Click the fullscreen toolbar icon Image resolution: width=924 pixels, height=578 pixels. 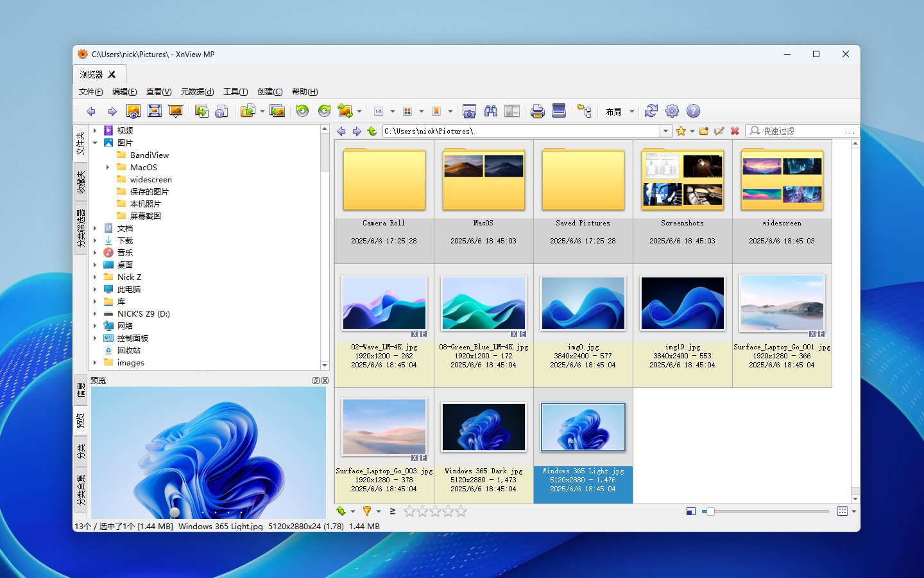[x=155, y=111]
